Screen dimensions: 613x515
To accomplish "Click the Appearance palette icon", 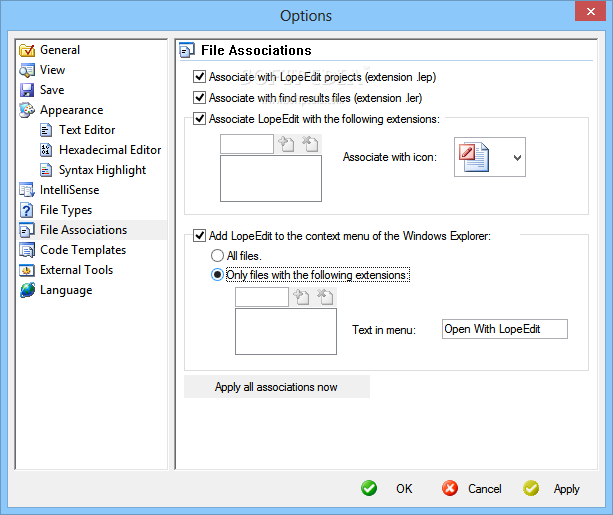I will click(27, 110).
